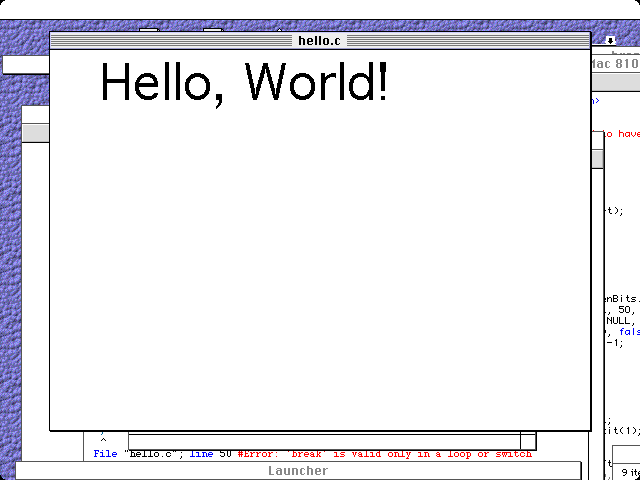Click the small down-arrow icon at top right

[x=610, y=41]
